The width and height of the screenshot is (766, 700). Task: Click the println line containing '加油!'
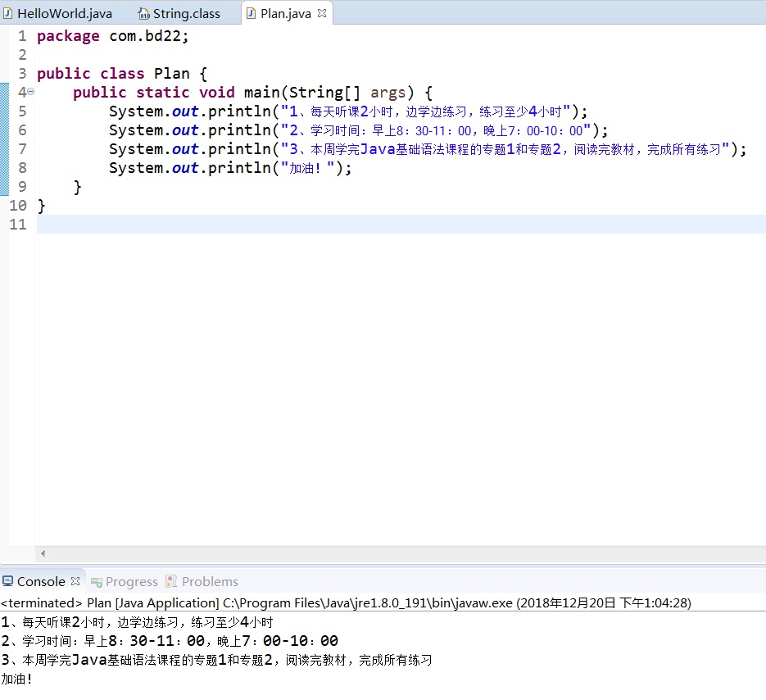pos(230,168)
